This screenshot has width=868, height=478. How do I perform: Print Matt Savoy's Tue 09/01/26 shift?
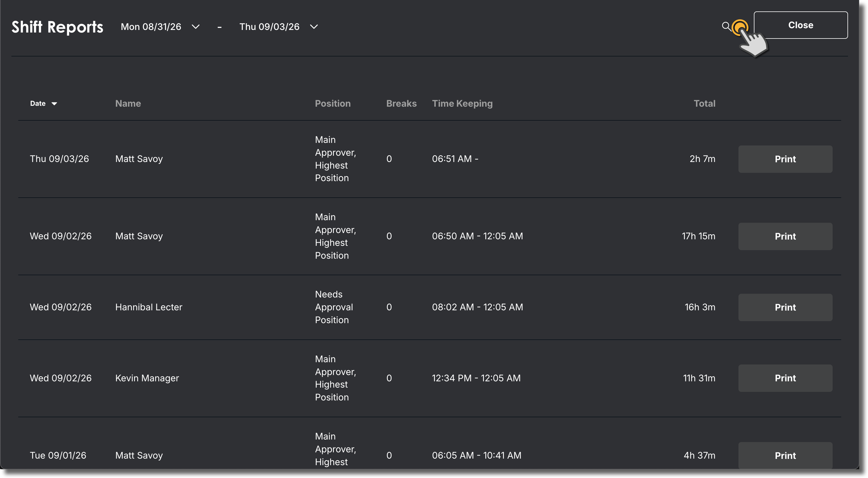(785, 455)
